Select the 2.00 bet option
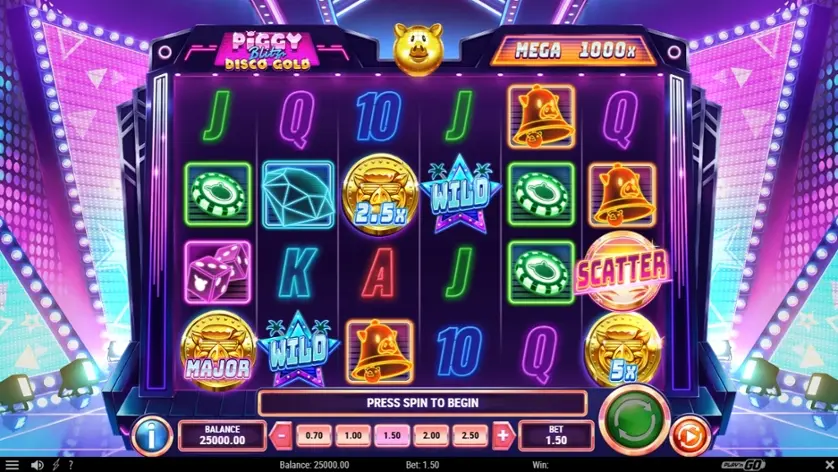838x472 pixels. click(x=431, y=436)
